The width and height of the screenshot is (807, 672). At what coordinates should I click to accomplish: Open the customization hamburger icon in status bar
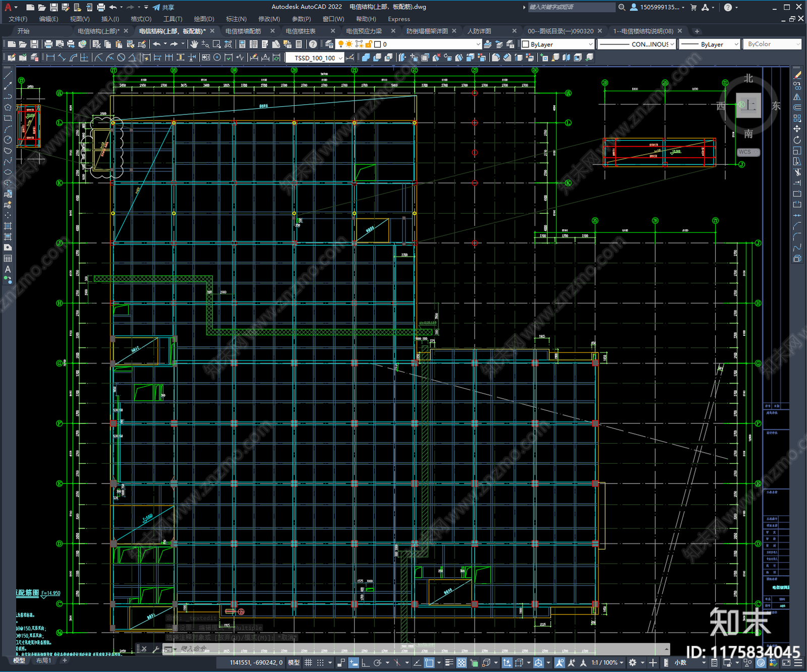799,662
